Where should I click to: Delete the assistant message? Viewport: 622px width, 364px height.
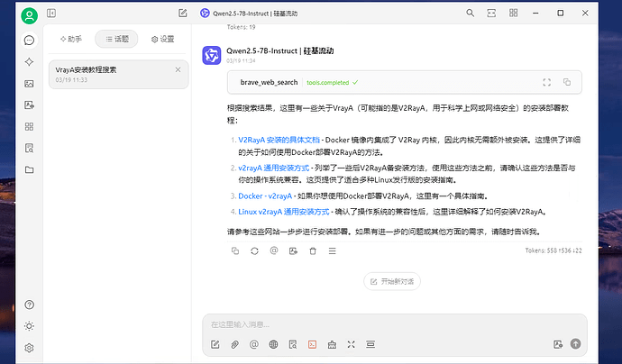coord(313,251)
